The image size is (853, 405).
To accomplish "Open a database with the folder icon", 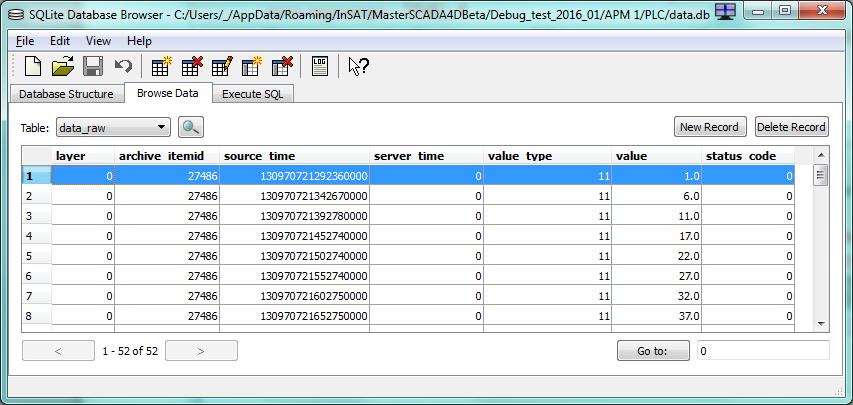I will tap(63, 67).
